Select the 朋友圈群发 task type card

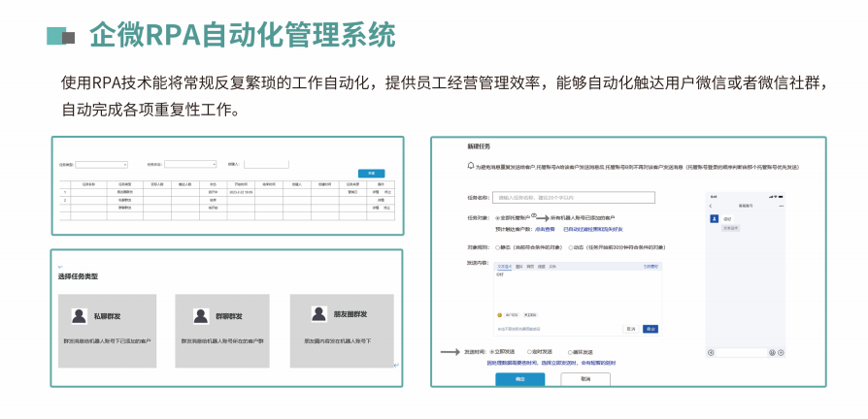[x=342, y=331]
